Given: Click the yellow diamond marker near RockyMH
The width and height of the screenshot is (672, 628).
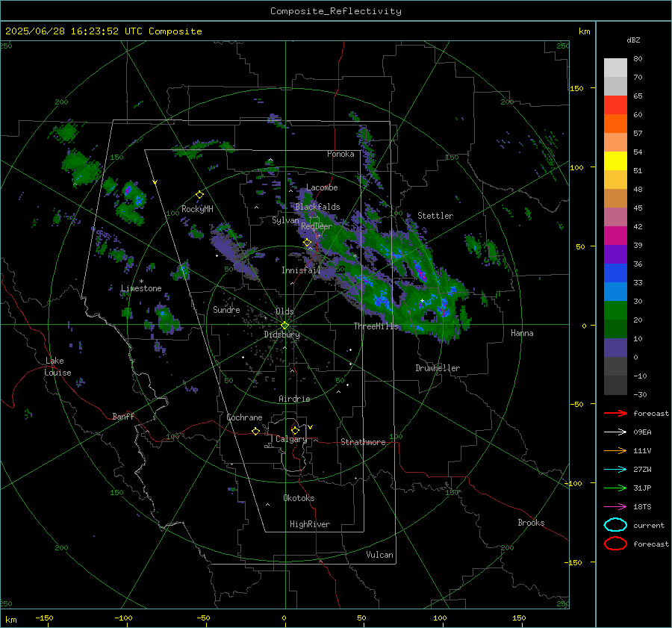Looking at the screenshot, I should click(199, 195).
